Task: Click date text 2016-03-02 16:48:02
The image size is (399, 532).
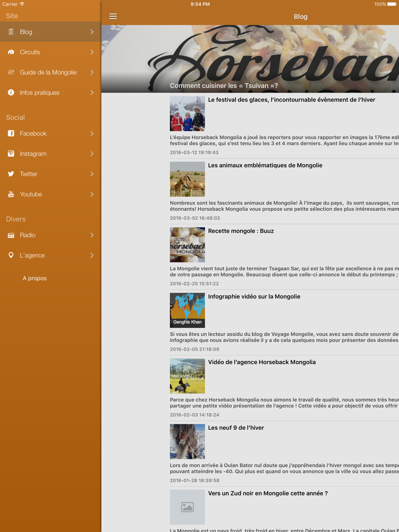Action: coord(195,218)
